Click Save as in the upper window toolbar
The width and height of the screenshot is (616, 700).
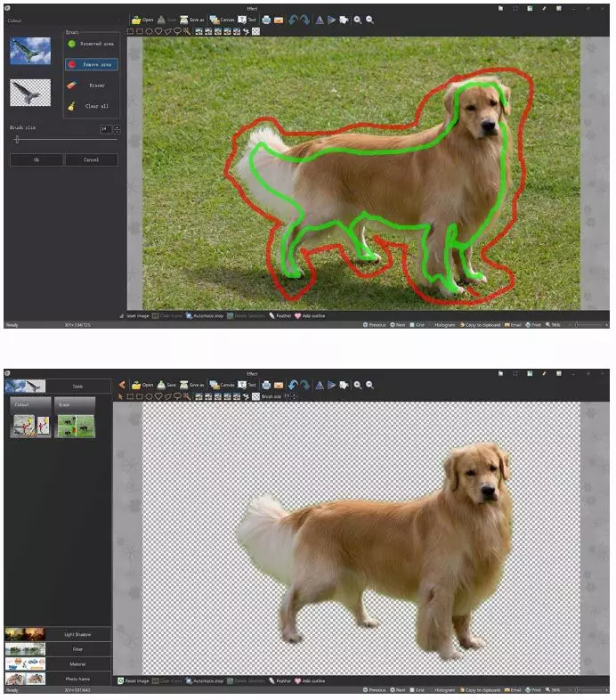[191, 20]
